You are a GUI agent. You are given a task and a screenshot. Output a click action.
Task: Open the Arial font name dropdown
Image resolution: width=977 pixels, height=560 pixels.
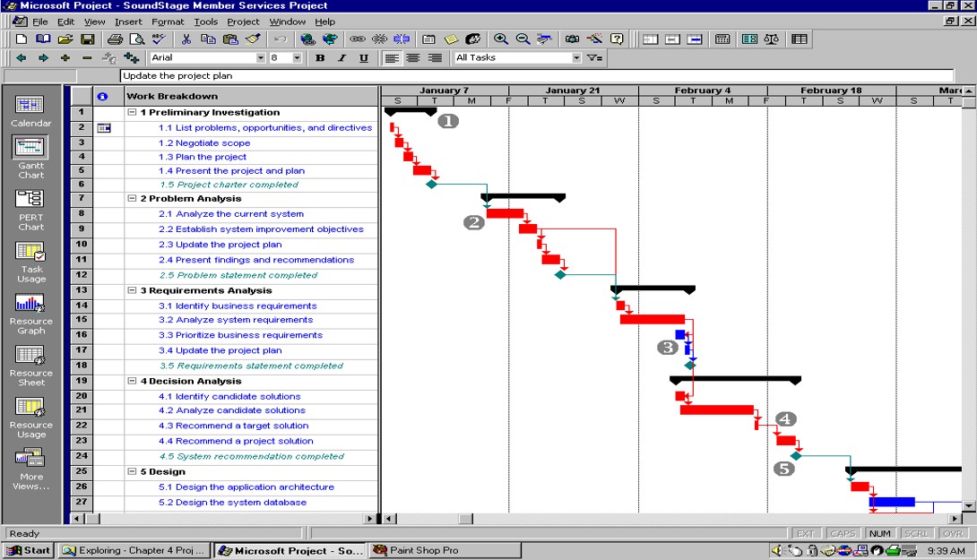point(261,58)
